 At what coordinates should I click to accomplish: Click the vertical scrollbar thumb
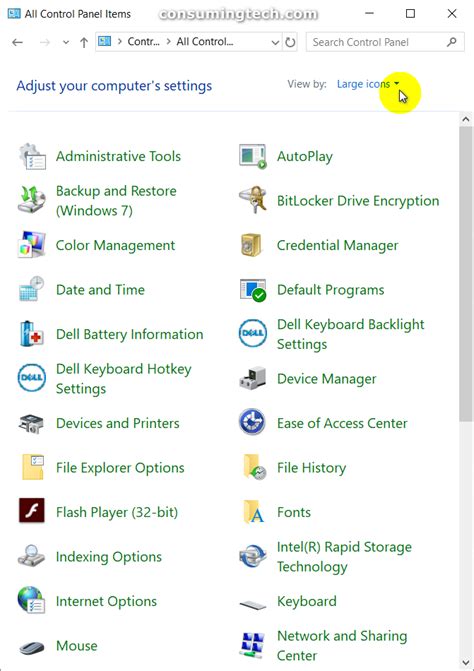coord(466,274)
